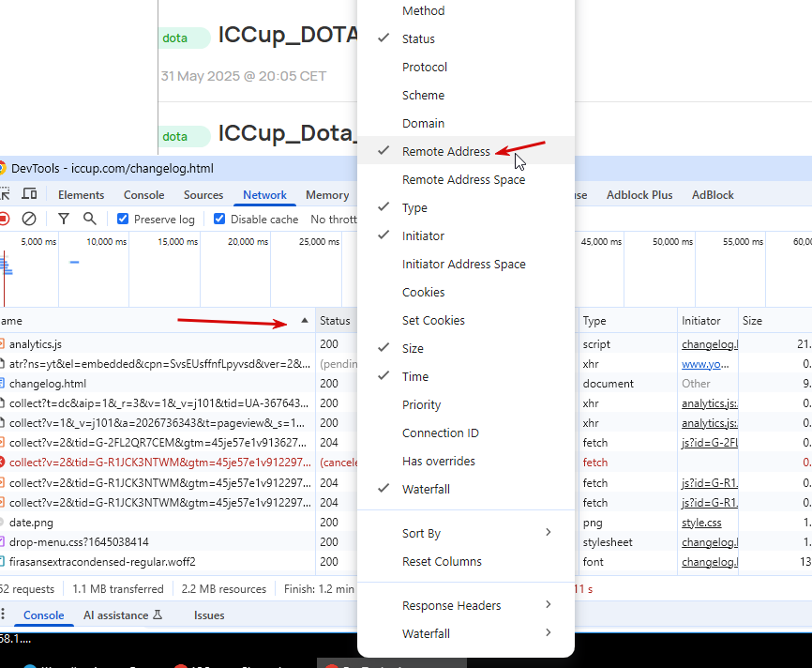The height and width of the screenshot is (668, 812).
Task: Toggle Preserve log checkbox
Action: 123,219
